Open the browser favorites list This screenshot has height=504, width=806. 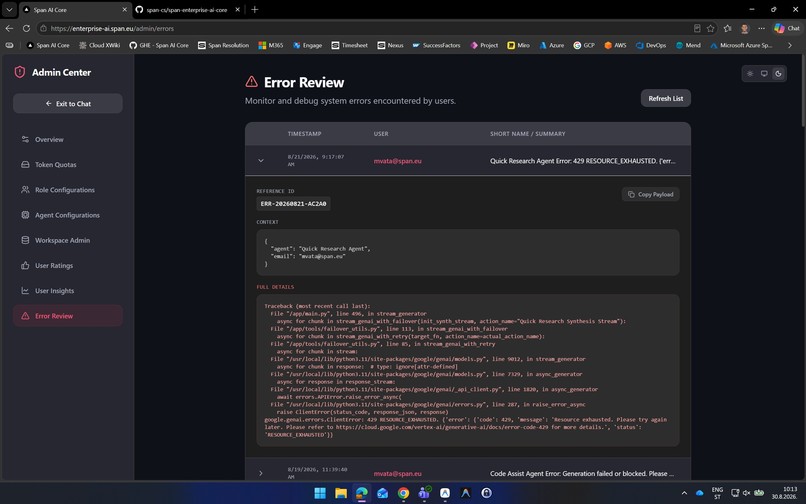727,28
